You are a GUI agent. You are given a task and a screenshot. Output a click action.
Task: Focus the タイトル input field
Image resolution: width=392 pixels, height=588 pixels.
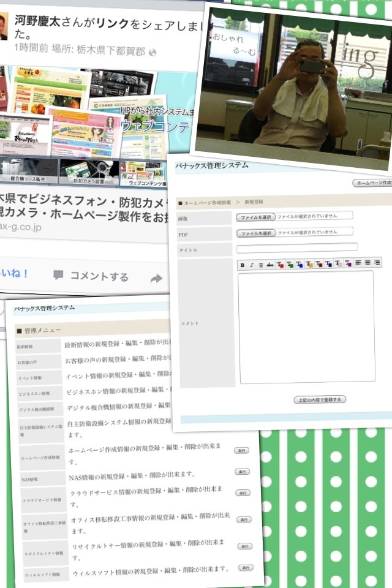pyautogui.click(x=296, y=247)
